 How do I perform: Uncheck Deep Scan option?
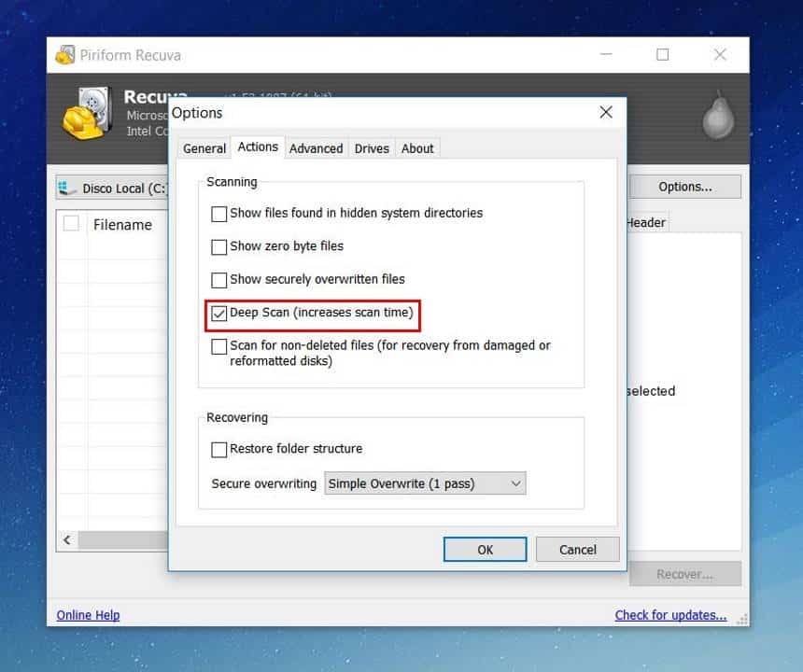tap(219, 314)
